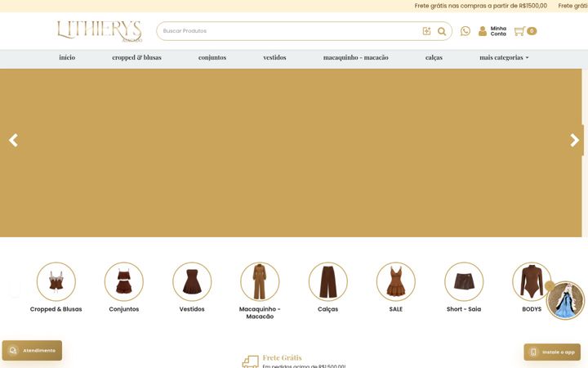
Task: Click the Instale o app button
Action: click(552, 352)
